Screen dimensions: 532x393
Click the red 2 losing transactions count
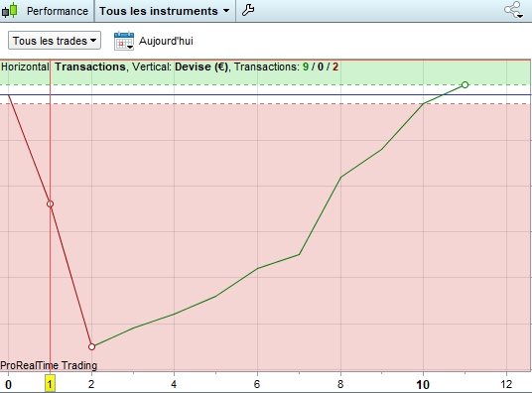pyautogui.click(x=335, y=66)
